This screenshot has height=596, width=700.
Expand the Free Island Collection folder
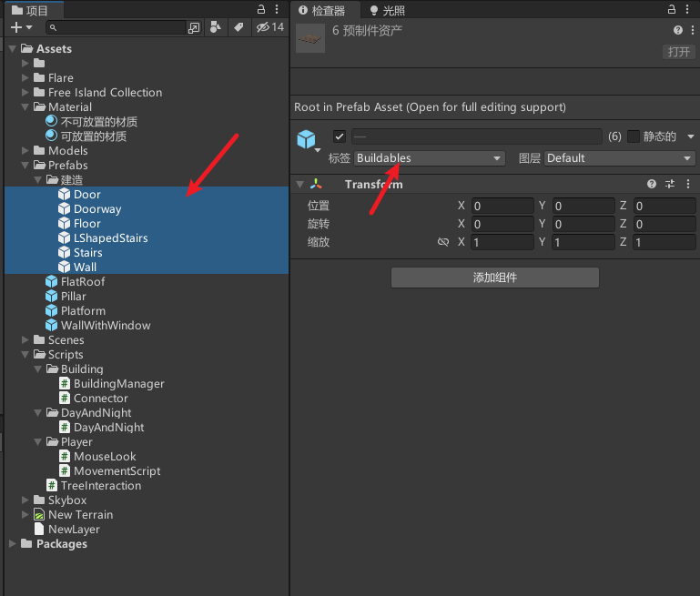(x=25, y=92)
